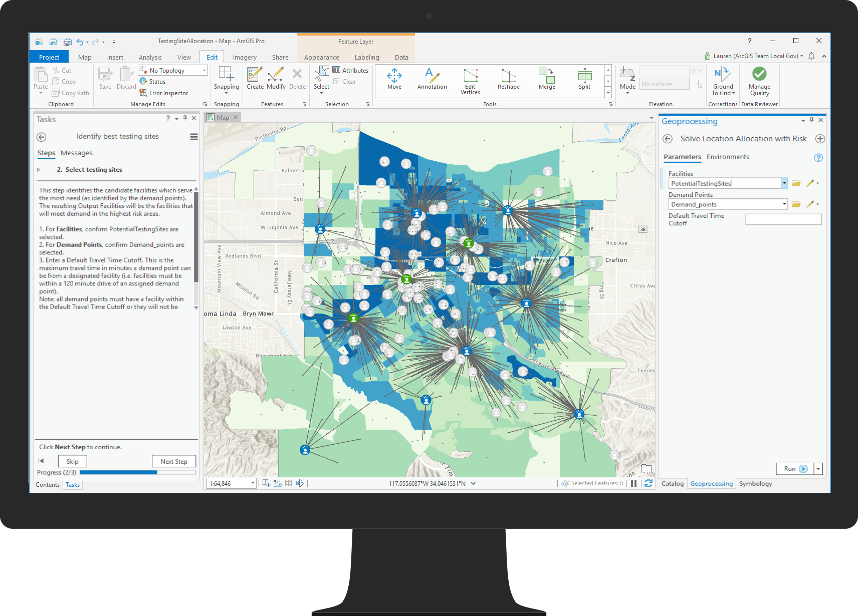Open the map scale dropdown
This screenshot has width=858, height=616.
(x=253, y=483)
